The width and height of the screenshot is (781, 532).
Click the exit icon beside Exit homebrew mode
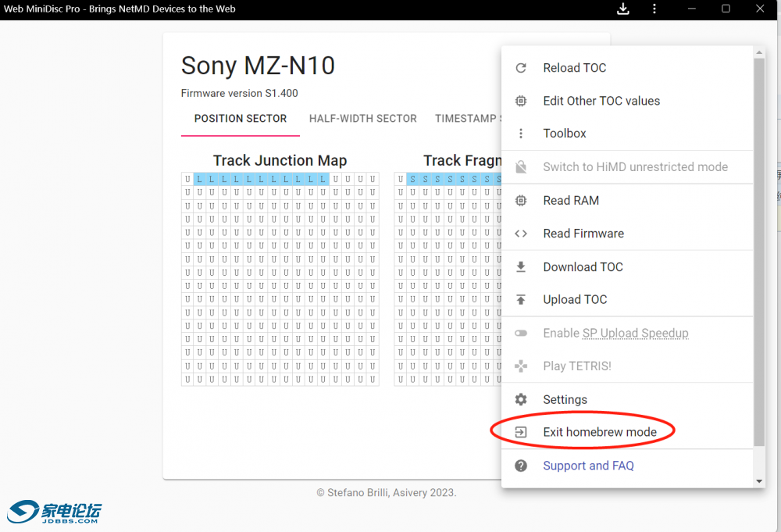pyautogui.click(x=521, y=432)
